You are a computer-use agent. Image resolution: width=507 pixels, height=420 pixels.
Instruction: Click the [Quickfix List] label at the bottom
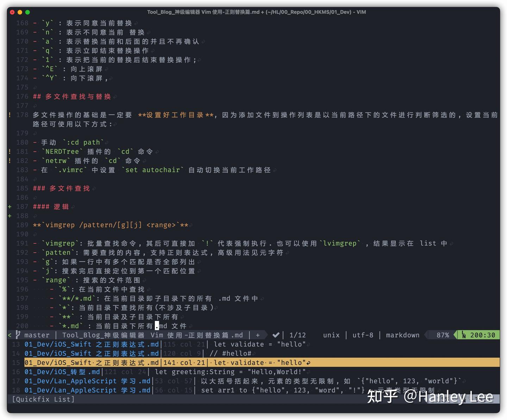click(43, 399)
